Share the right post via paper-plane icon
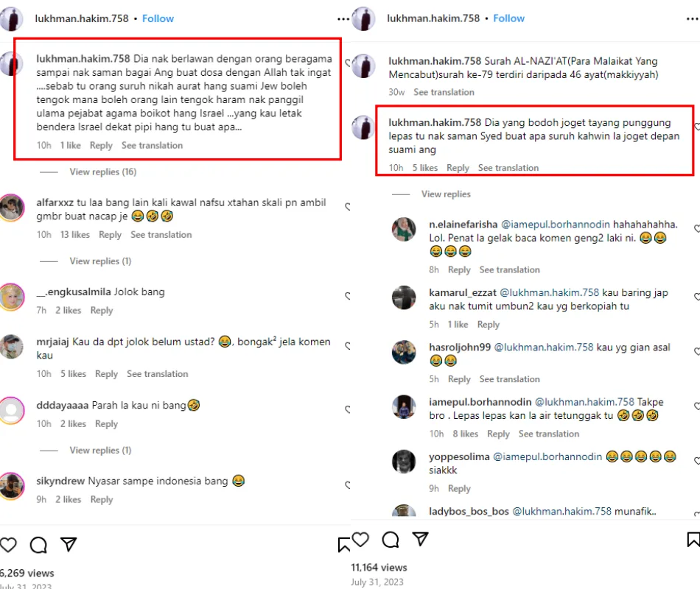This screenshot has width=700, height=589. (x=420, y=540)
